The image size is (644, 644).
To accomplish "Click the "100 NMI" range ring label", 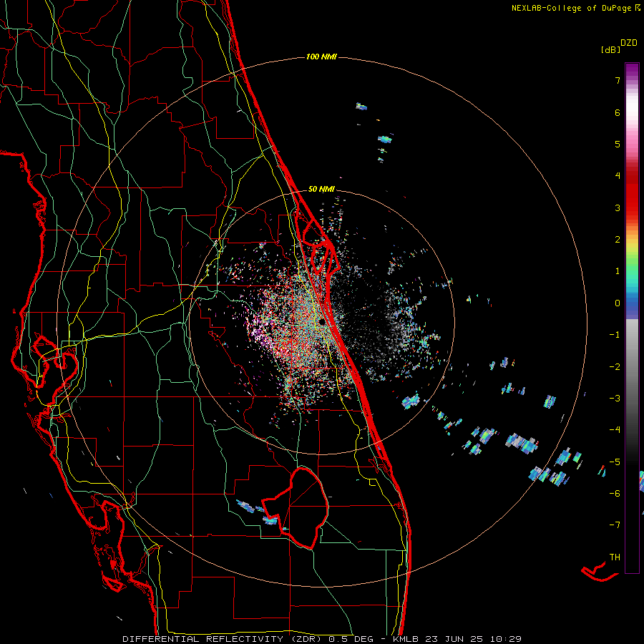I will click(321, 57).
